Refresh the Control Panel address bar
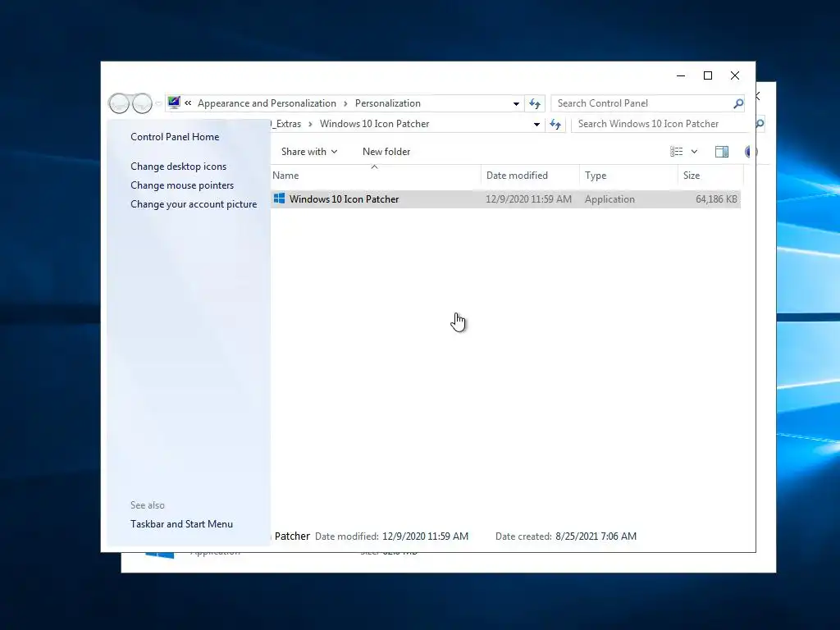 pyautogui.click(x=535, y=103)
